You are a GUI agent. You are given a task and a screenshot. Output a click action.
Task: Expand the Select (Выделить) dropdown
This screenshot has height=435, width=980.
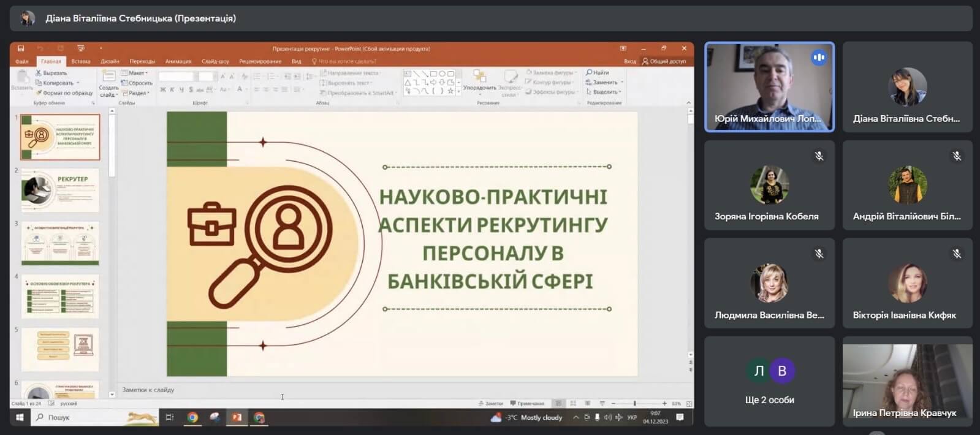[604, 93]
